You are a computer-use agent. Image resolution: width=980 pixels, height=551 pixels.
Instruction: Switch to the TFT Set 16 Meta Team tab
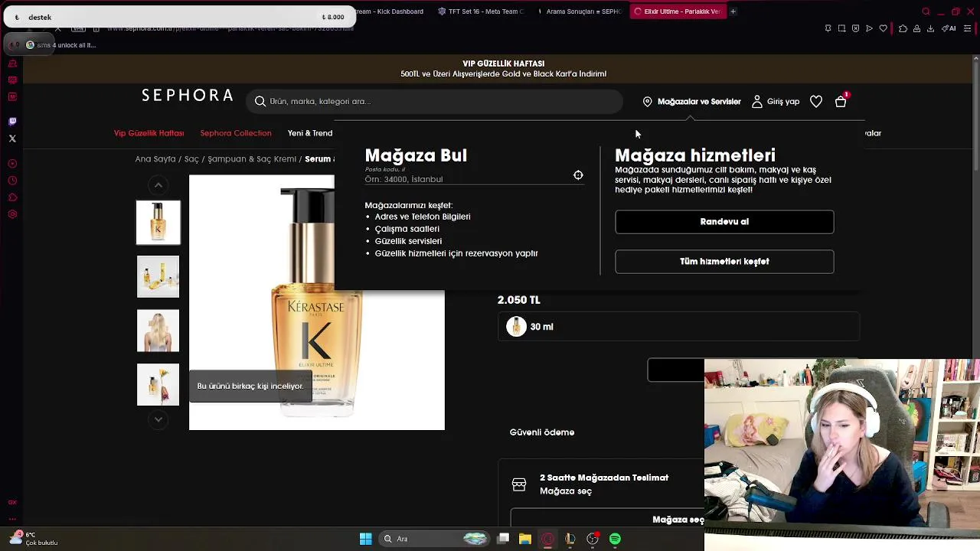[x=482, y=11]
